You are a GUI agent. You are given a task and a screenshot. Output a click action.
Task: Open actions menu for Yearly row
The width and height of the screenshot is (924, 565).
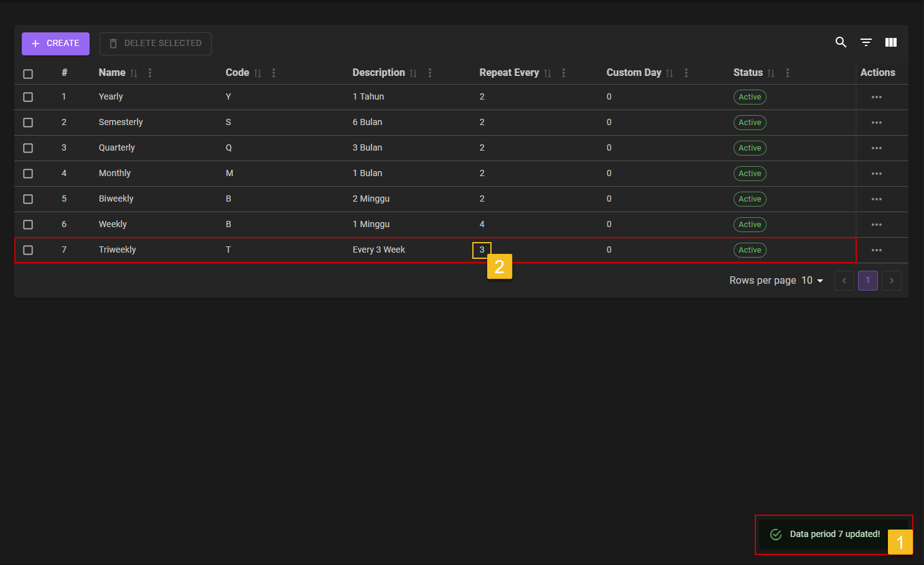pos(876,97)
